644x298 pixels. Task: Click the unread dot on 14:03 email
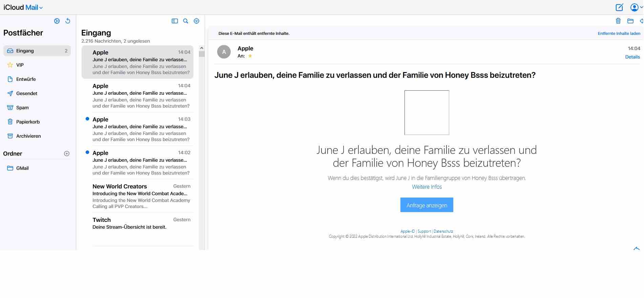pyautogui.click(x=87, y=119)
